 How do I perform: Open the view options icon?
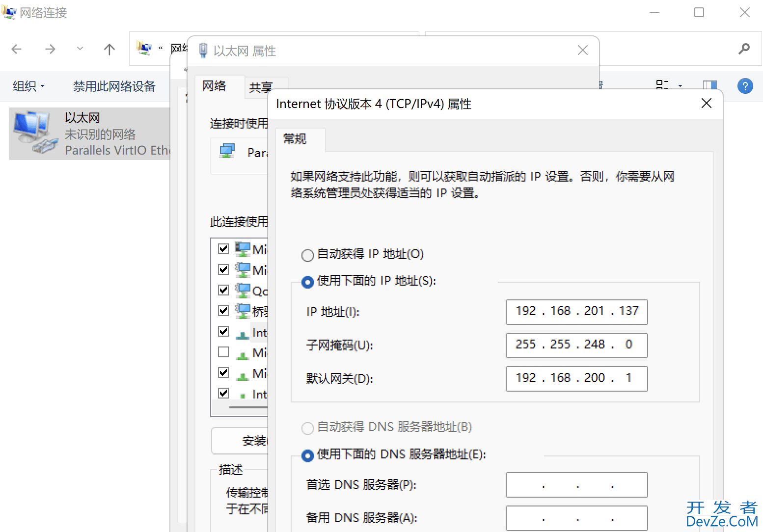pos(662,85)
